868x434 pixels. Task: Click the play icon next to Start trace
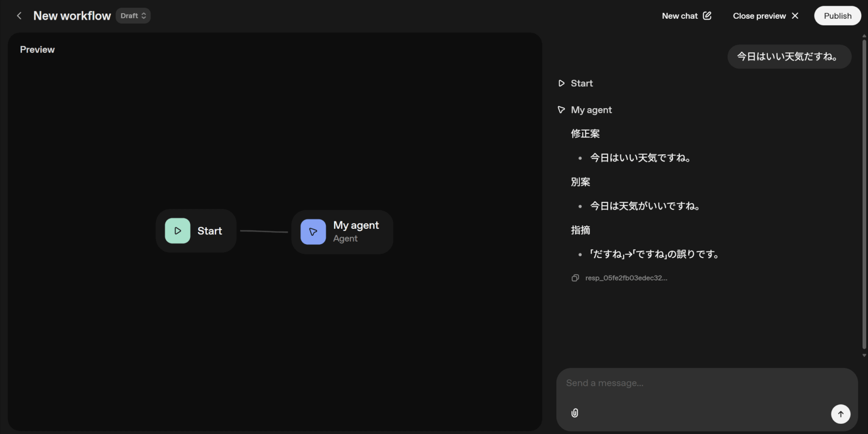point(562,83)
